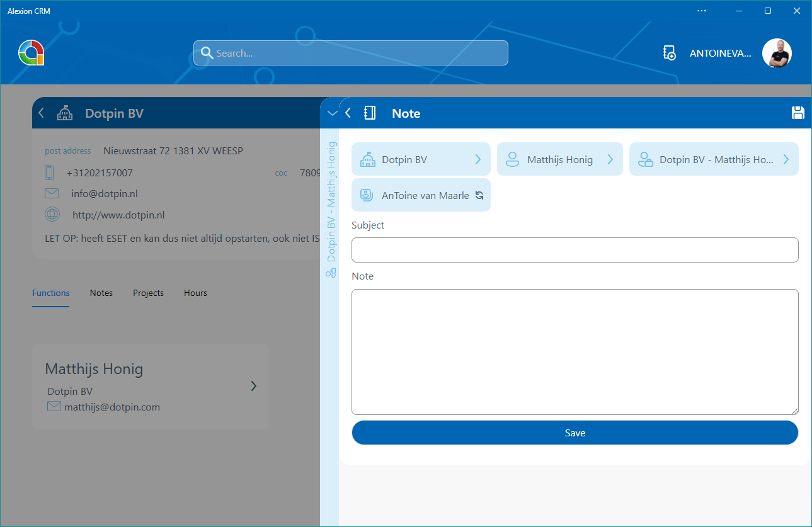
Task: Open the user profile avatar
Action: [777, 54]
